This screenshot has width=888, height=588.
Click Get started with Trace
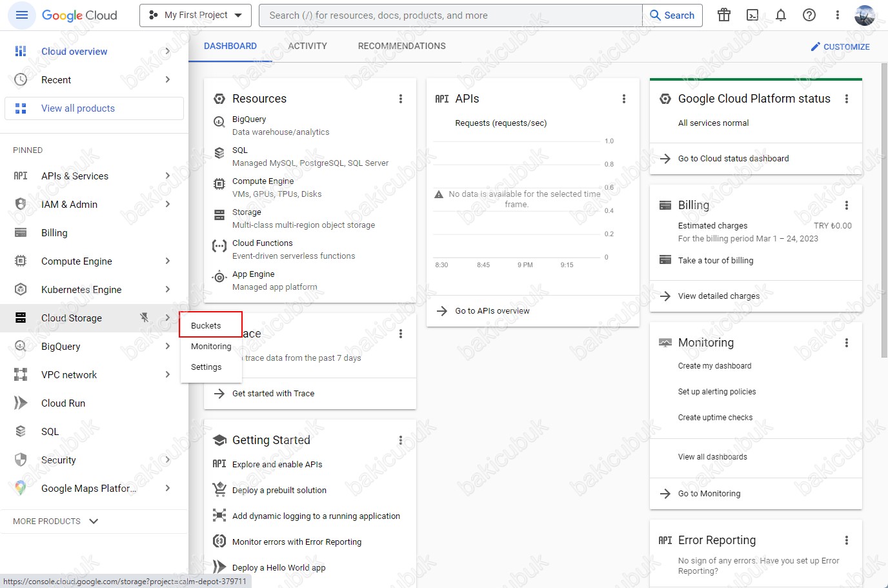click(273, 394)
